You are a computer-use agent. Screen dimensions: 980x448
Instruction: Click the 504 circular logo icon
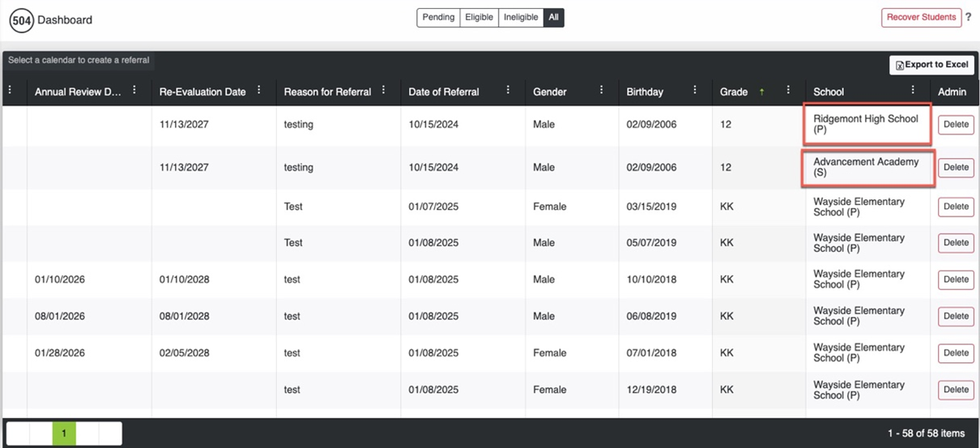pos(22,19)
